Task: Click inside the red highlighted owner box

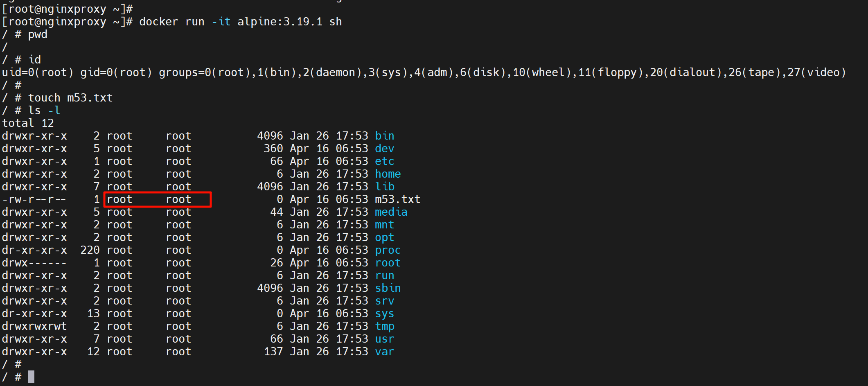Action: pos(158,199)
